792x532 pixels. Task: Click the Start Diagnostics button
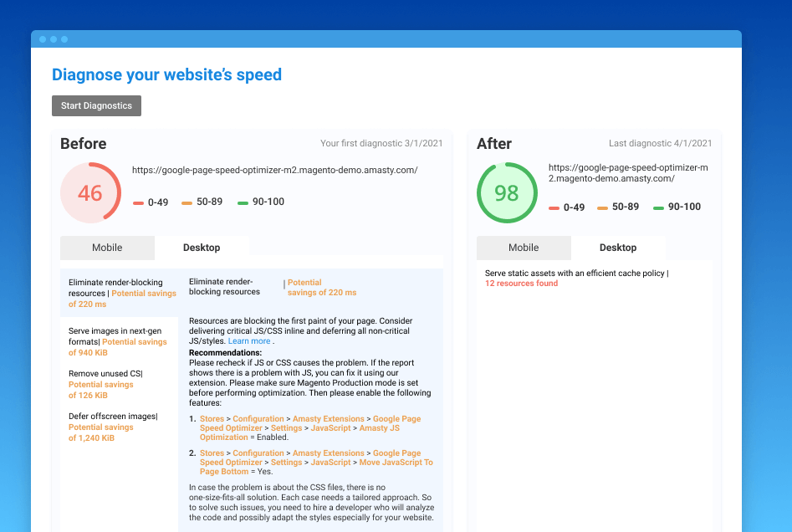point(96,106)
